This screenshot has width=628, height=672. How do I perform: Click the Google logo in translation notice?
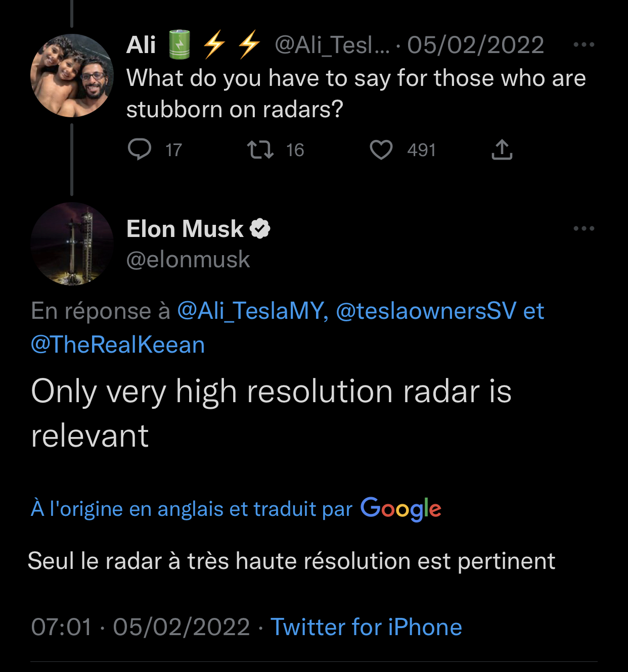point(401,509)
